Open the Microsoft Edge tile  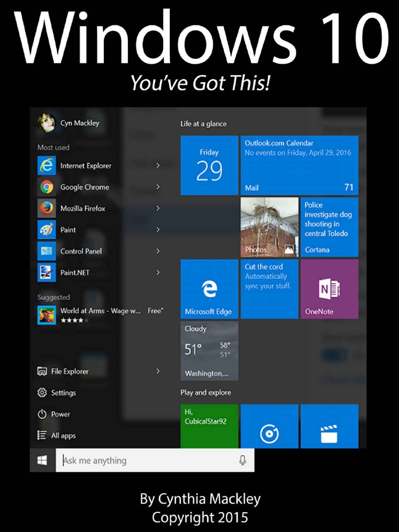tap(209, 289)
